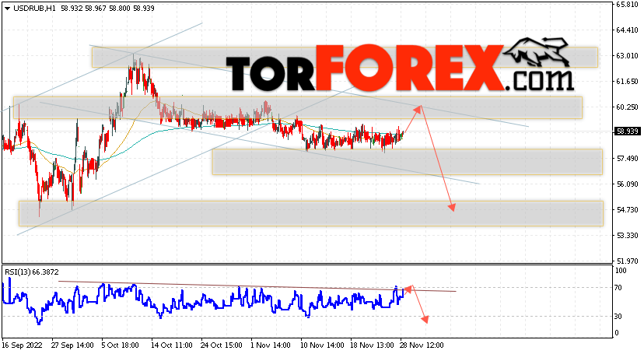Screen dimensions: 644x354
Task: Click price axis label 63.010
Action: (627, 55)
